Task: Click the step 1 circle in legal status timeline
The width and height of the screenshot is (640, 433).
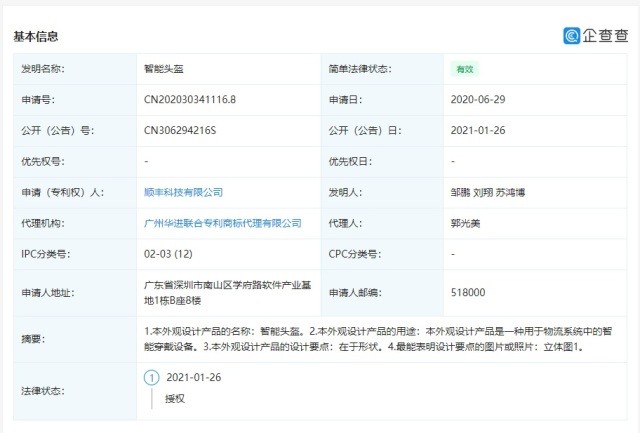Action: 151,377
